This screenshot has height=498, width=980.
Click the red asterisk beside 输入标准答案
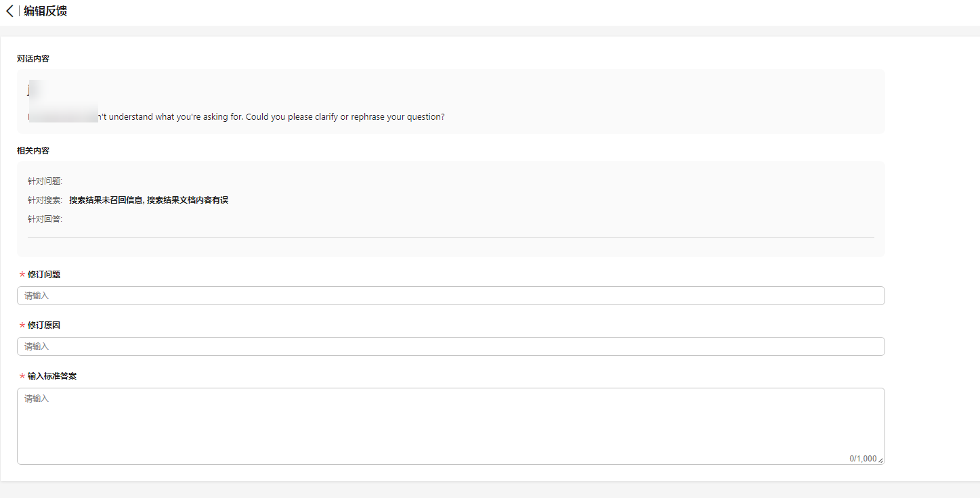[22, 376]
